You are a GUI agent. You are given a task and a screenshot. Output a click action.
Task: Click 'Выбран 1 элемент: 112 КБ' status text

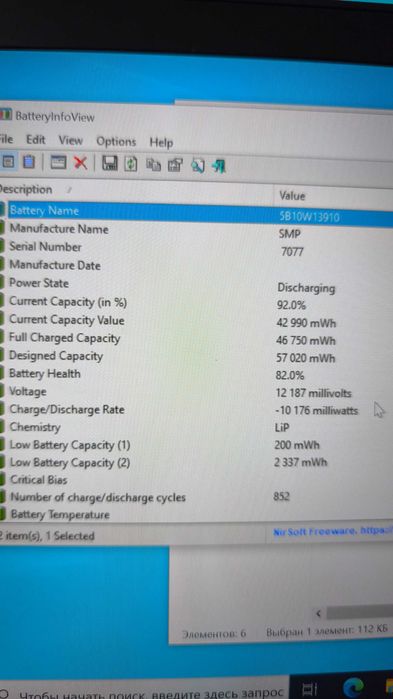click(328, 630)
